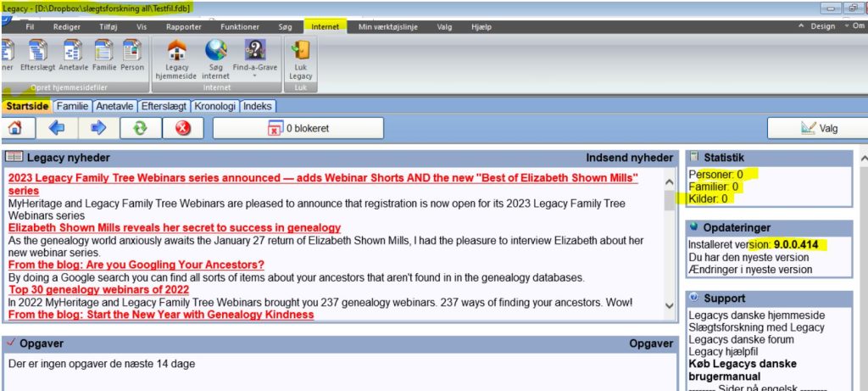Select the Internet ribbon tab

(x=325, y=26)
